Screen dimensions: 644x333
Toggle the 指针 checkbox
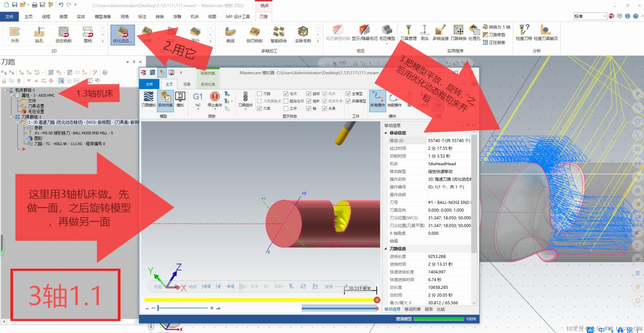(309, 101)
